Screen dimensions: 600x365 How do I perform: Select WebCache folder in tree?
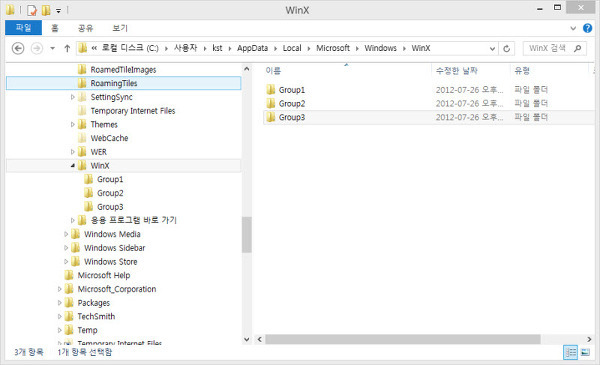click(109, 139)
